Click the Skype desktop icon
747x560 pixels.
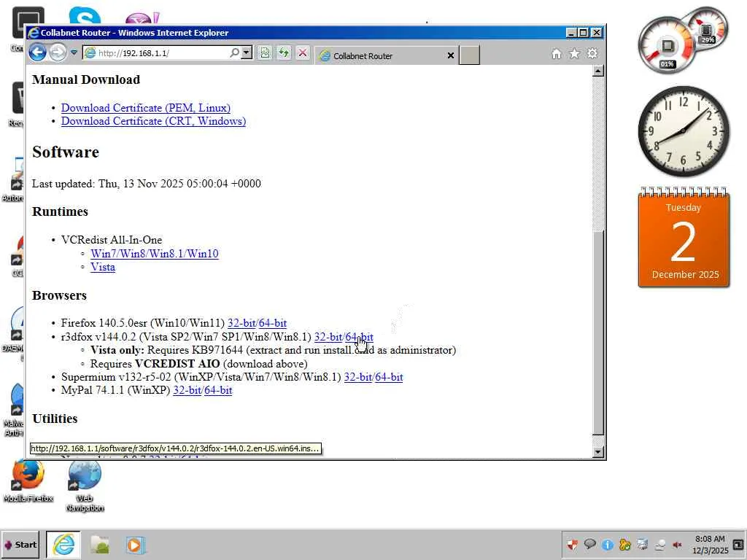pos(85,16)
